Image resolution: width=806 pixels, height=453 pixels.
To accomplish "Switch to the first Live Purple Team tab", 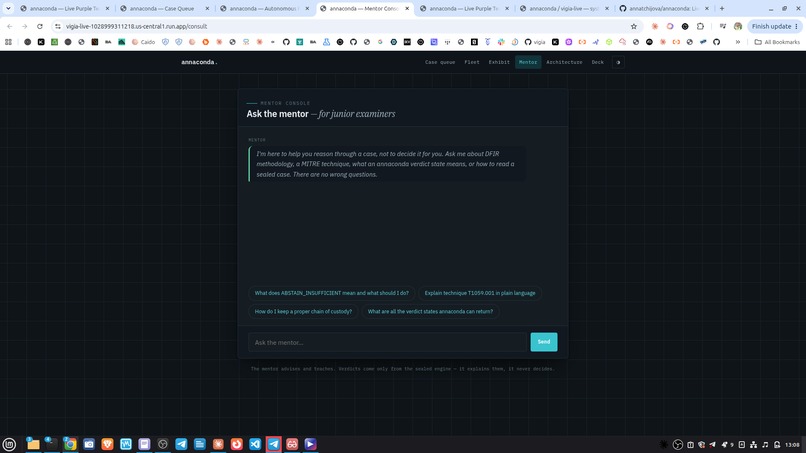I will [64, 9].
